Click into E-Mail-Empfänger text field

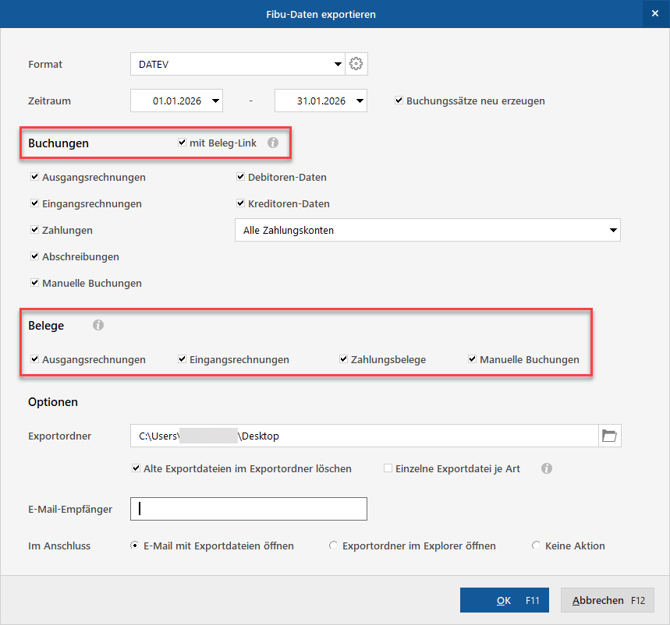click(x=255, y=509)
